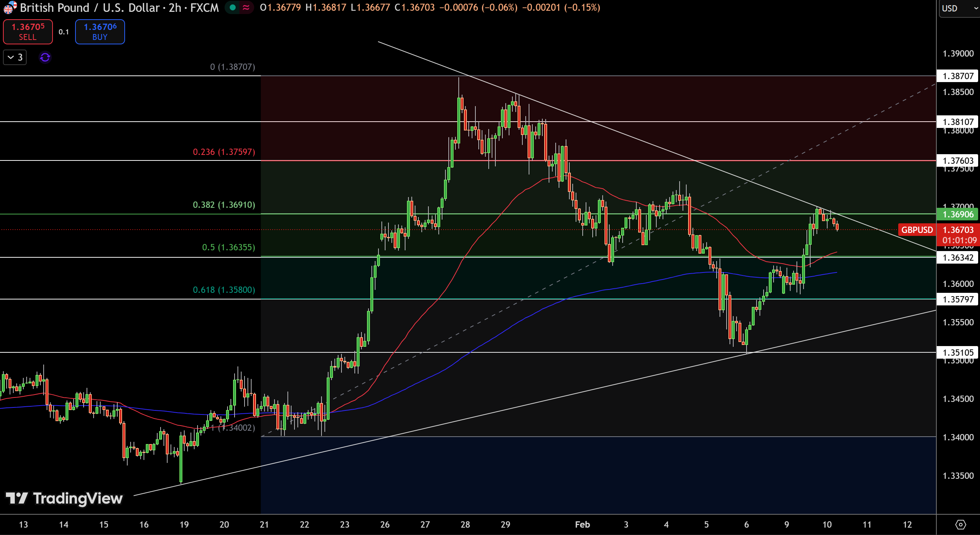
Task: Click the Fibonacci 0 (1.38707) level label
Action: (232, 67)
